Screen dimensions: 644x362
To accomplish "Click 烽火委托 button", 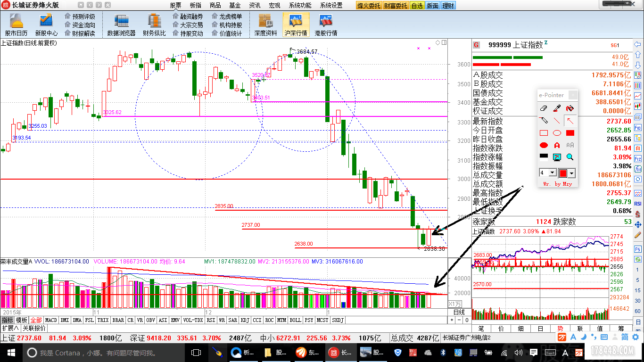I will coord(369,6).
